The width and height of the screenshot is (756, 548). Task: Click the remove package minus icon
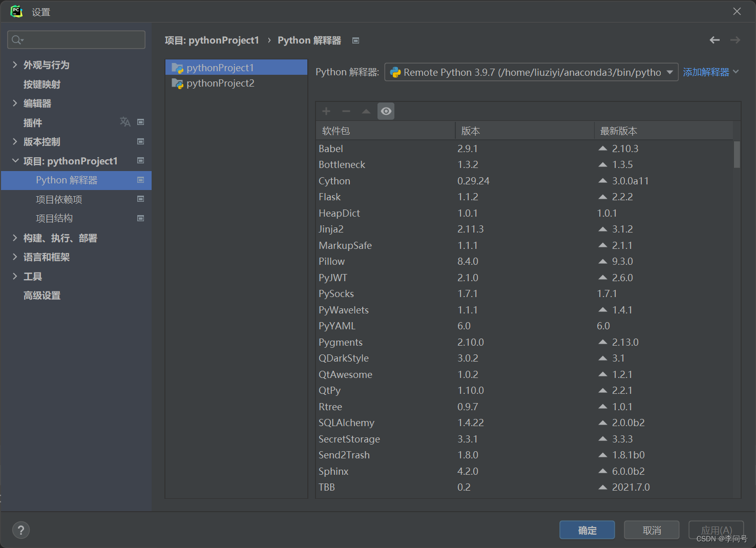tap(346, 111)
